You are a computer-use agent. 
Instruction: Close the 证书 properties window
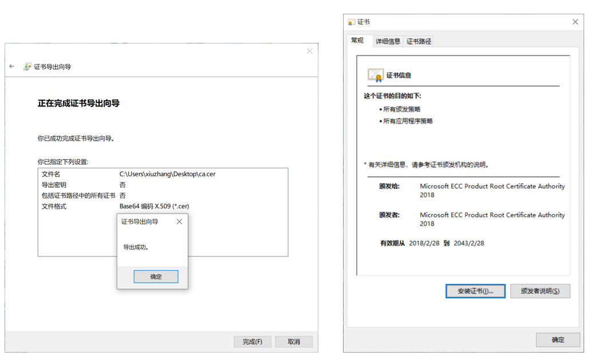point(576,22)
